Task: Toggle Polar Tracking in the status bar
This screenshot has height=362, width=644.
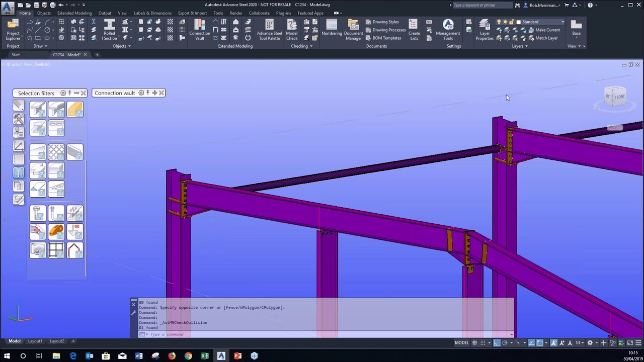Action: coord(505,342)
